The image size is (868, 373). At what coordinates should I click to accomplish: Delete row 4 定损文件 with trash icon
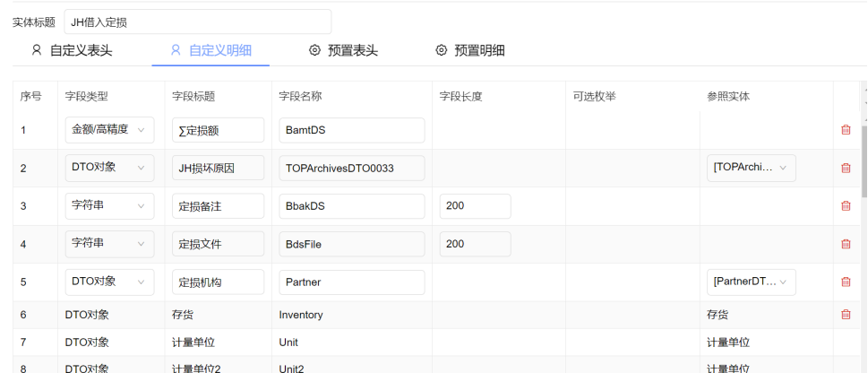click(x=846, y=244)
